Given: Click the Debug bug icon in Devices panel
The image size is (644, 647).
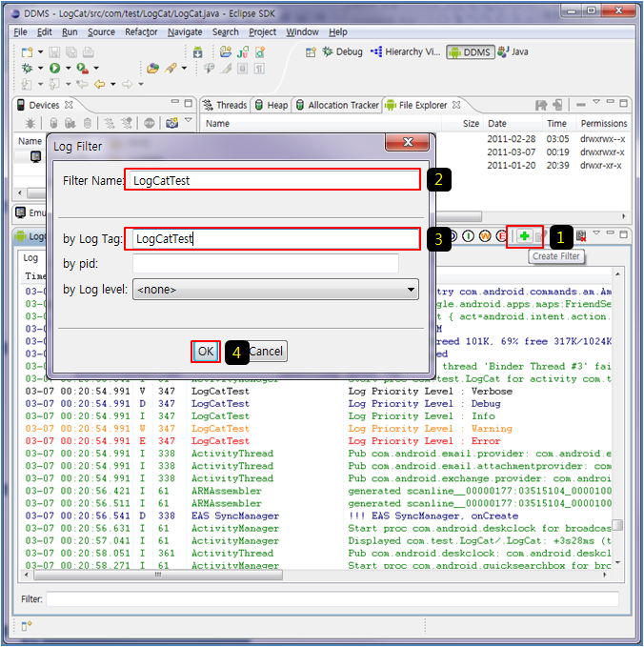Looking at the screenshot, I should point(30,123).
